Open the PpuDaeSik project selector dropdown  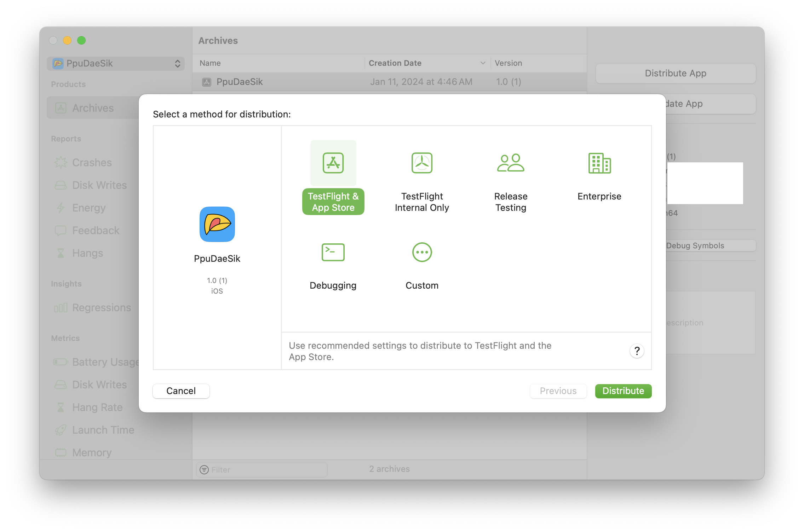pyautogui.click(x=116, y=63)
